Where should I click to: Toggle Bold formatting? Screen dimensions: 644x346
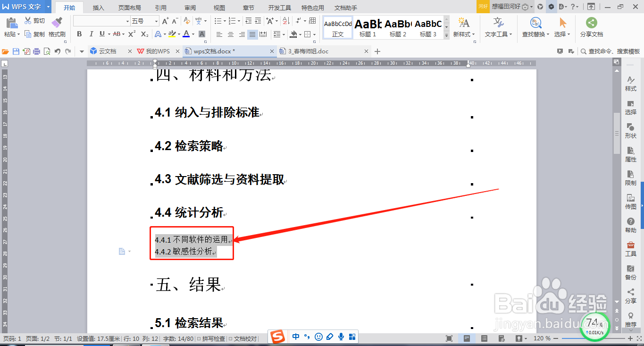point(79,34)
